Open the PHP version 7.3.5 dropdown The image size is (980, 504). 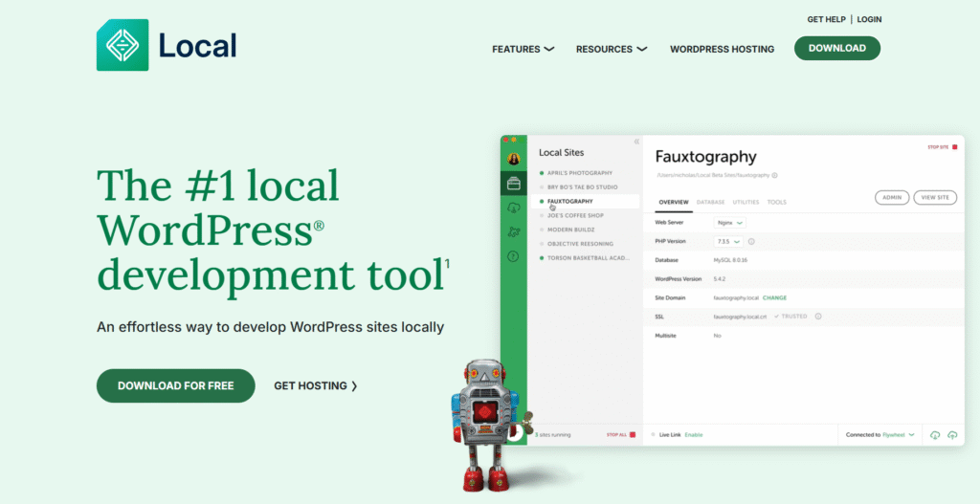(x=728, y=241)
